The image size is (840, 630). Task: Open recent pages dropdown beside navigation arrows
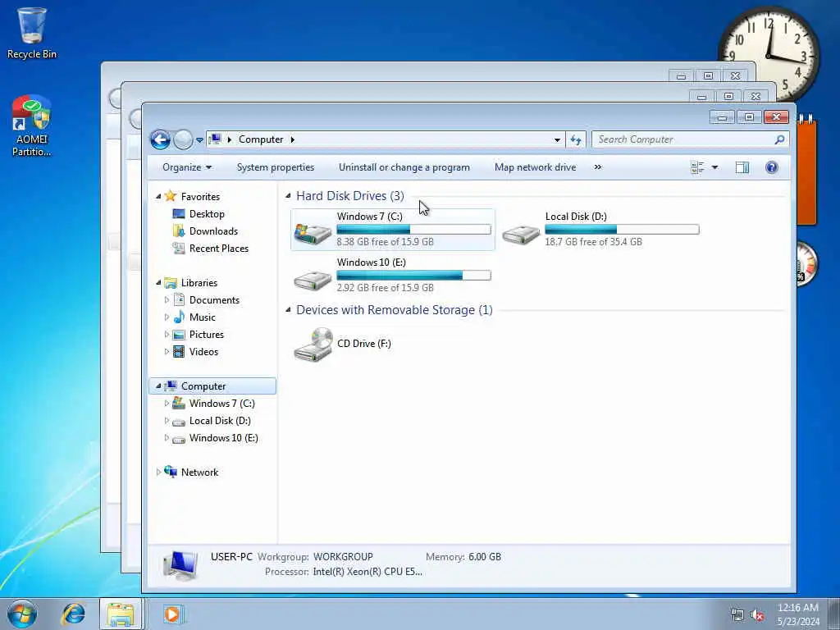199,140
